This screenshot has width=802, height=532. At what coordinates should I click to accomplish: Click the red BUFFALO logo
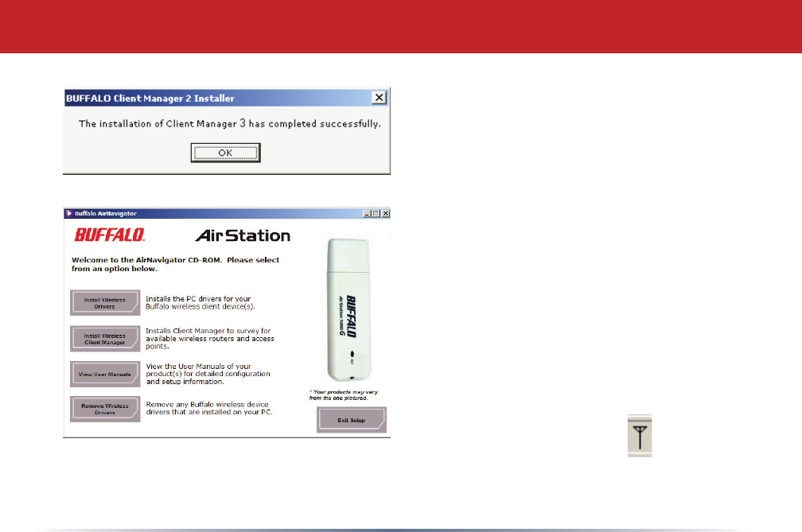tap(110, 235)
